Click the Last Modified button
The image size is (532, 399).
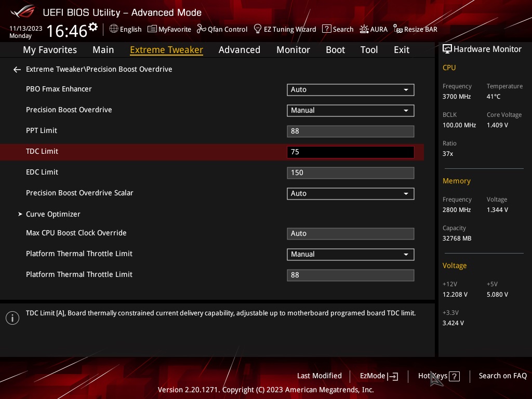coord(320,376)
